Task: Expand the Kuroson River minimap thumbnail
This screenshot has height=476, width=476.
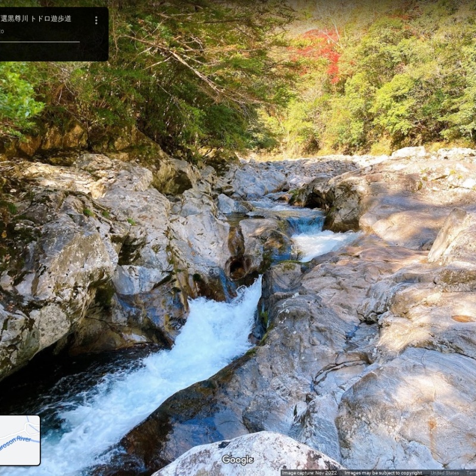Action: pos(19,440)
